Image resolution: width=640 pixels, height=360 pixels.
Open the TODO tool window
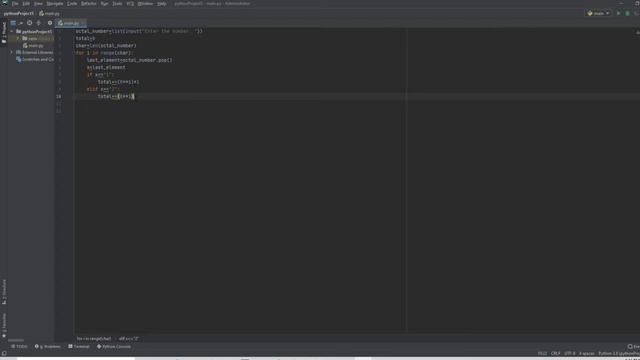[19, 347]
